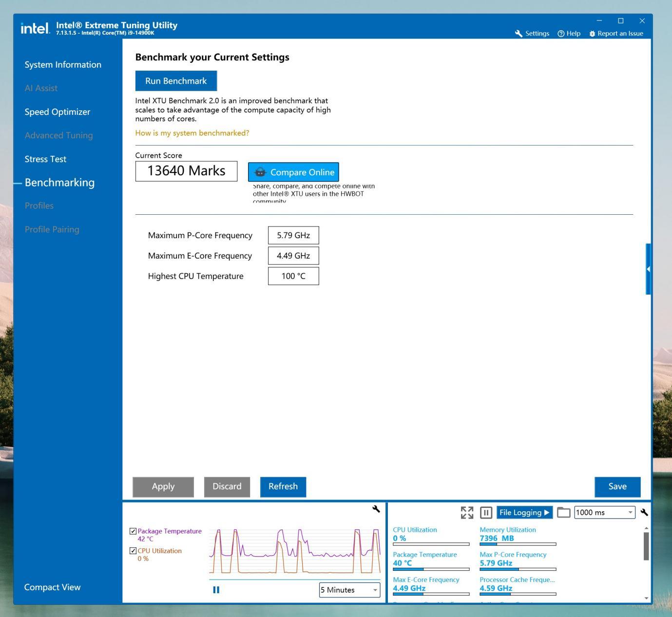Click the Run Benchmark button
The image size is (672, 617).
(176, 81)
